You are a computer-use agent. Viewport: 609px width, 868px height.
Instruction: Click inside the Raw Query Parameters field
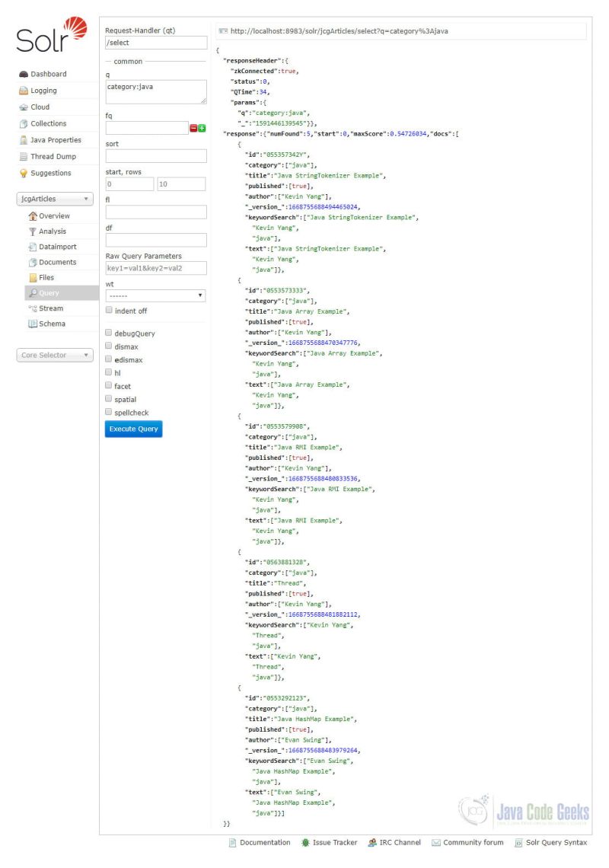pos(155,267)
